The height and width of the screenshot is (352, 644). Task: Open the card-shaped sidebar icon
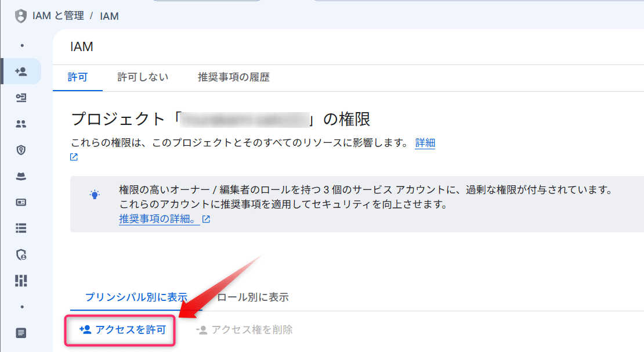click(21, 202)
